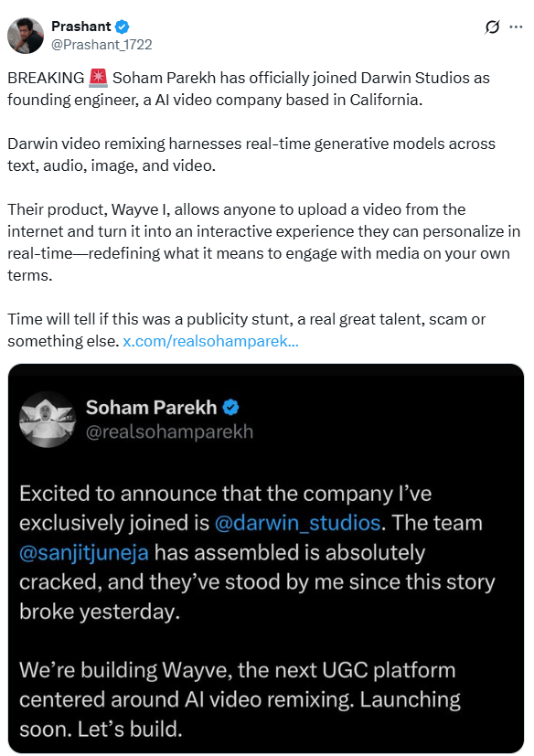534x756 pixels.
Task: Visit the @darwin_studios mention
Action: tap(297, 523)
